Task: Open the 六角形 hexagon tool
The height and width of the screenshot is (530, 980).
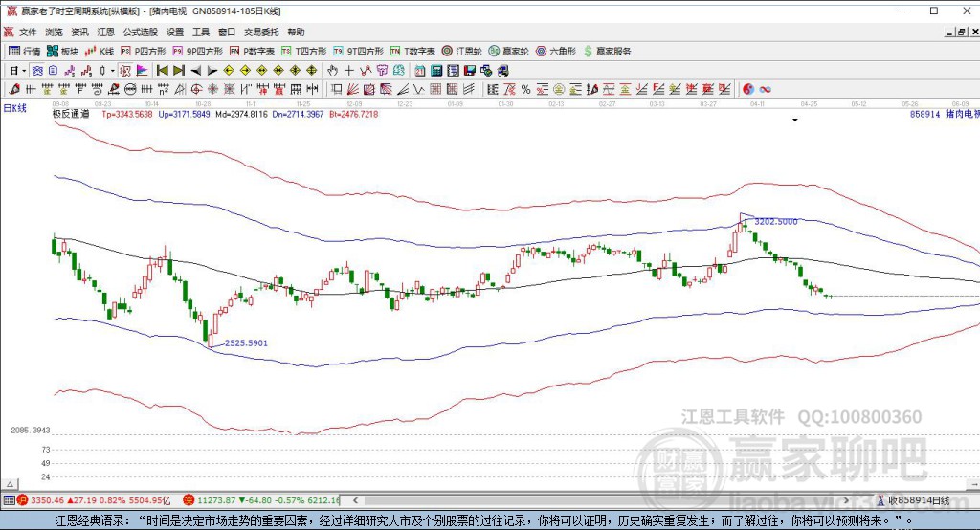Action: click(556, 52)
